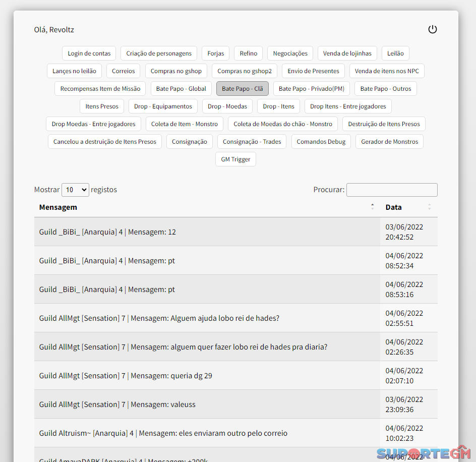Select message 'valeuss' row
The width and height of the screenshot is (476, 462).
[236, 405]
